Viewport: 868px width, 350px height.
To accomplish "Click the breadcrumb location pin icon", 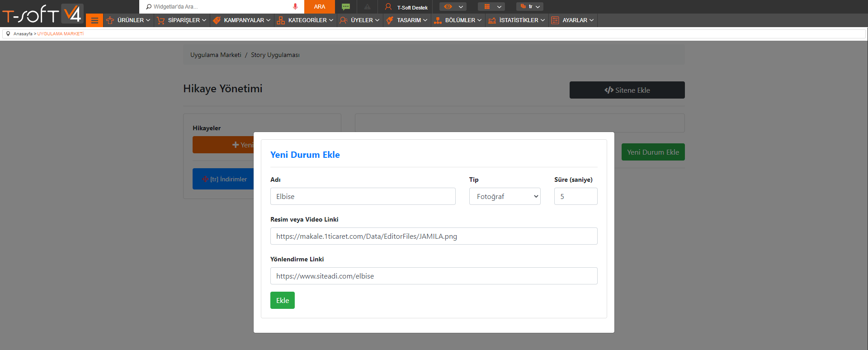I will (x=8, y=33).
